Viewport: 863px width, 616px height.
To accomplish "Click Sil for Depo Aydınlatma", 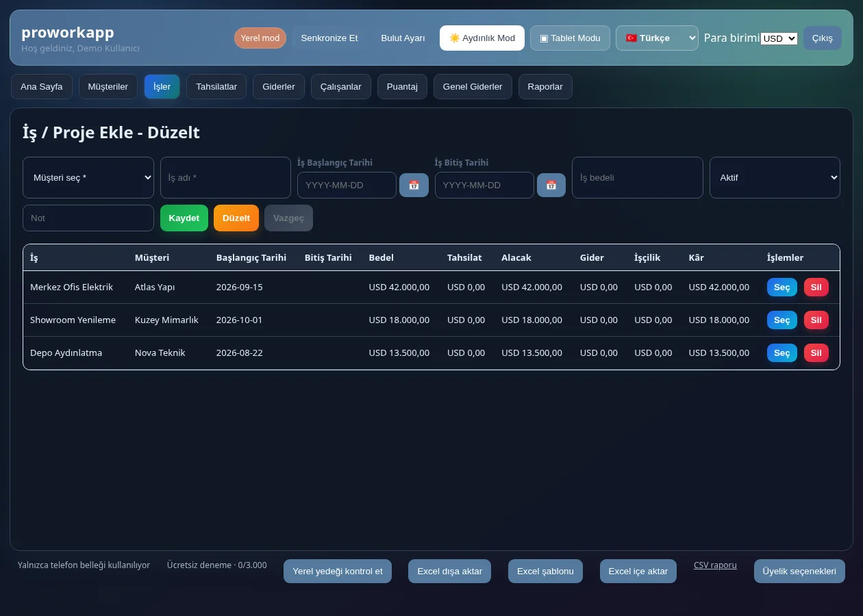I will click(816, 352).
